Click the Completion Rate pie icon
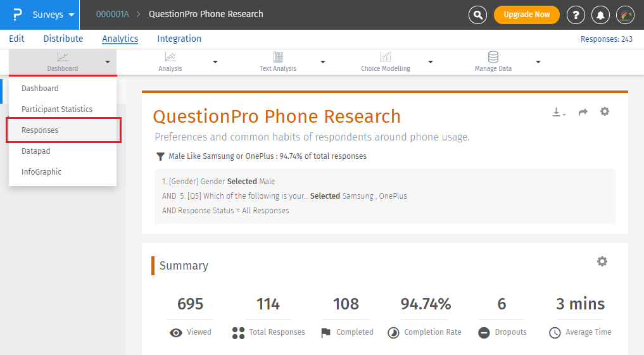644x355 pixels. (x=393, y=333)
